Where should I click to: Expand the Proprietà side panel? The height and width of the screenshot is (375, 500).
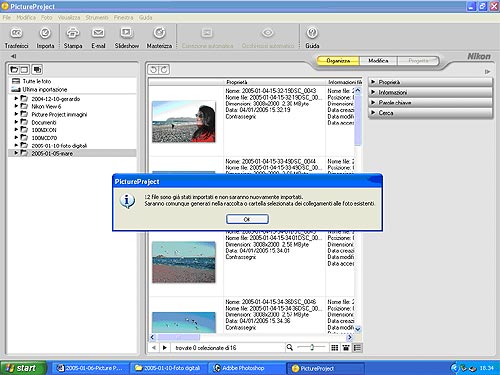430,82
